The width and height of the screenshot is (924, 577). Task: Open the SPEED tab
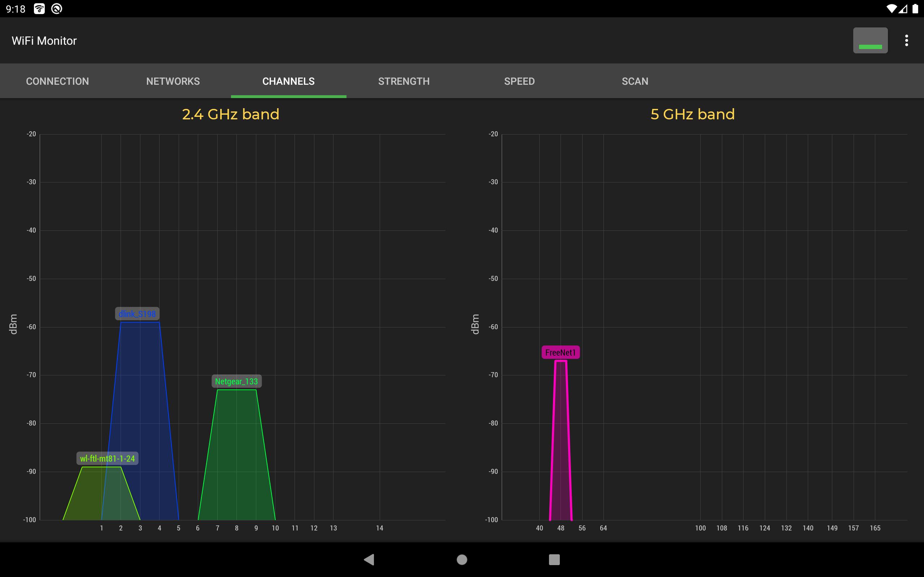(519, 81)
